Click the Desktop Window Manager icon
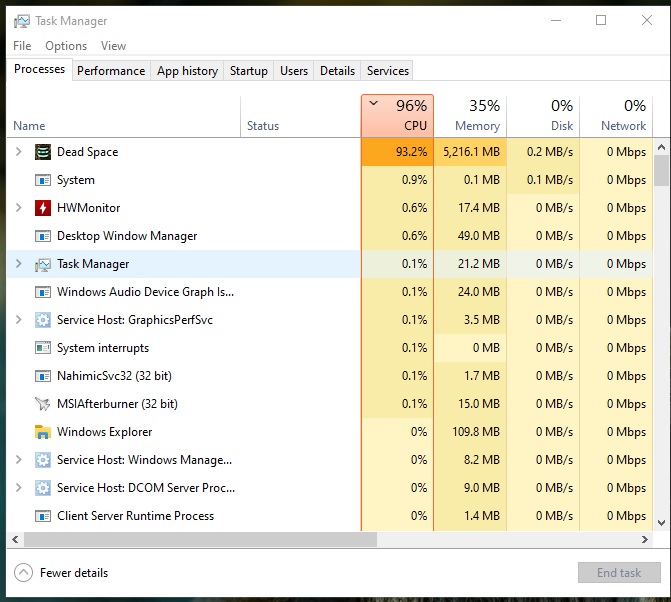 click(x=43, y=236)
